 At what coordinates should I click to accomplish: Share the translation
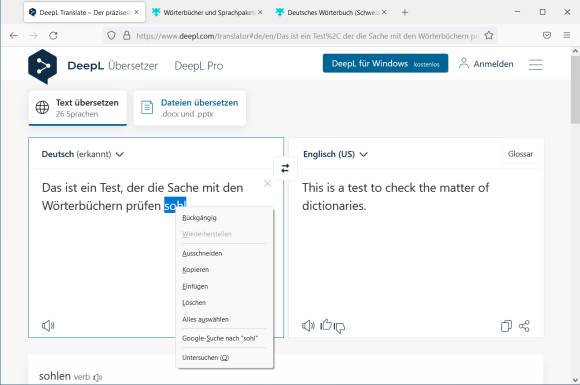(x=524, y=326)
